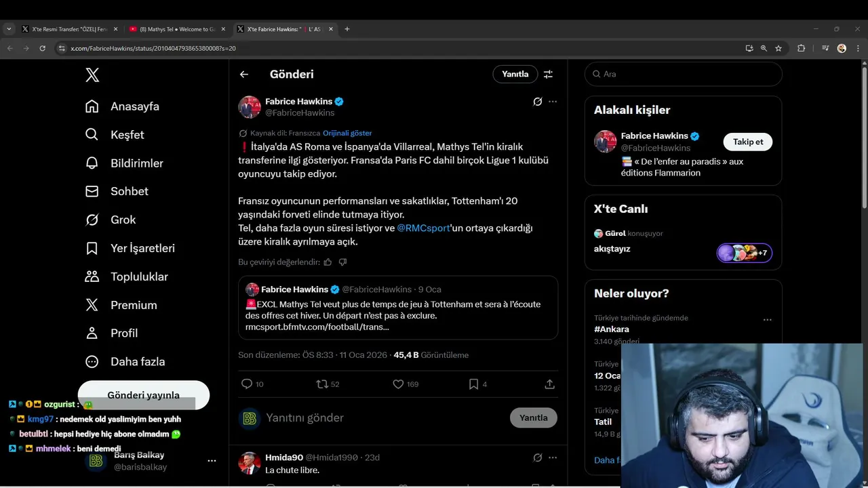The height and width of the screenshot is (488, 868).
Task: Open a new browser tab
Action: (347, 29)
